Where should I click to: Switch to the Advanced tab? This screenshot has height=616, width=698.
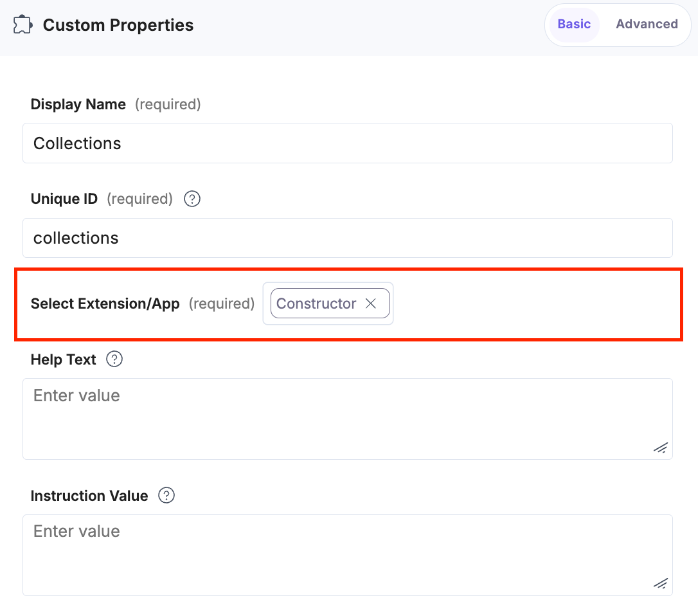[647, 24]
